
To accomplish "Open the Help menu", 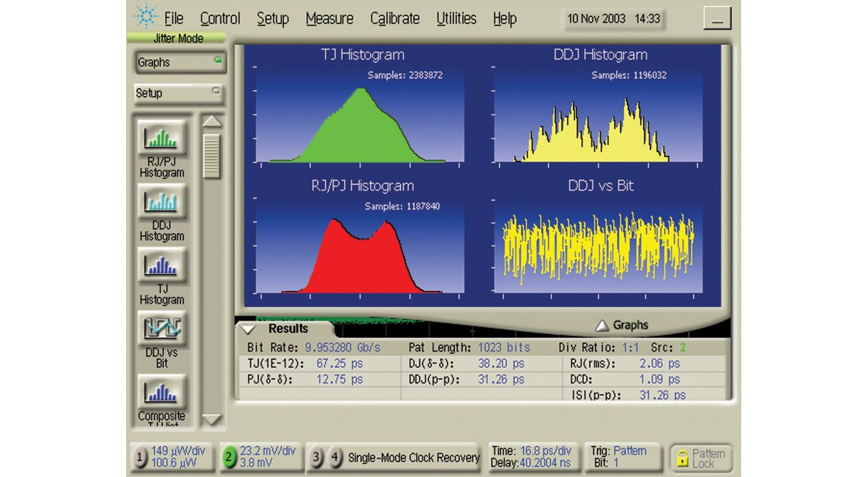I will tap(505, 19).
